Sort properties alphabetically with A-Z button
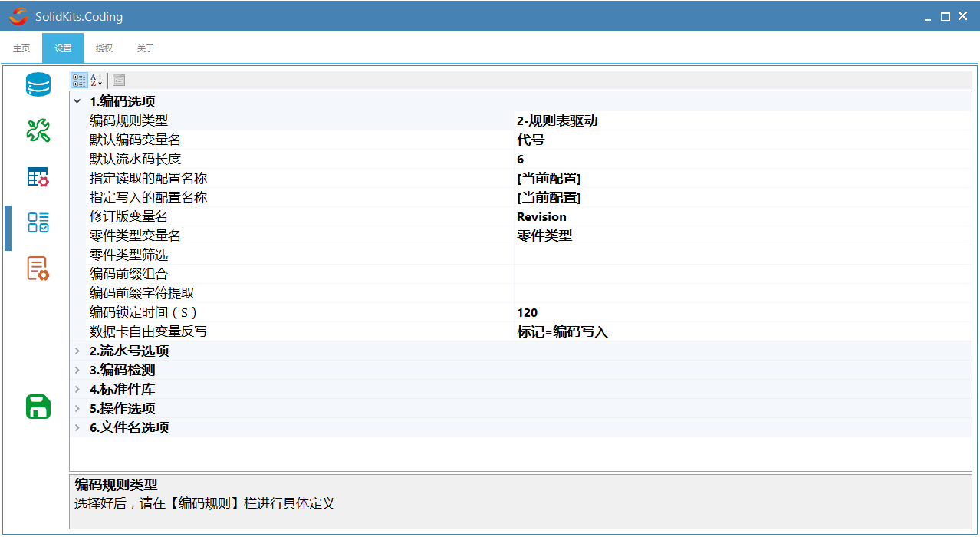The width and height of the screenshot is (980, 537). [x=97, y=80]
